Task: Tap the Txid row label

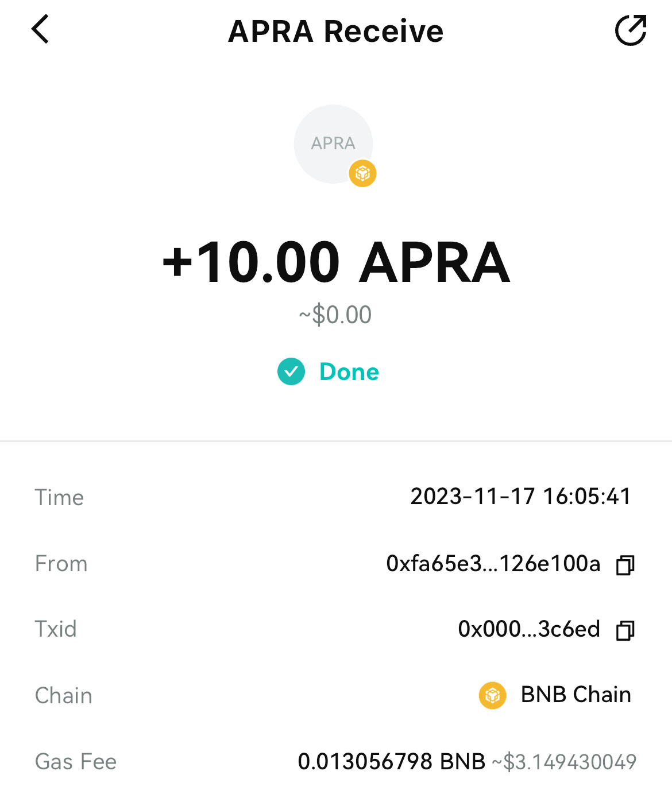Action: pyautogui.click(x=56, y=629)
